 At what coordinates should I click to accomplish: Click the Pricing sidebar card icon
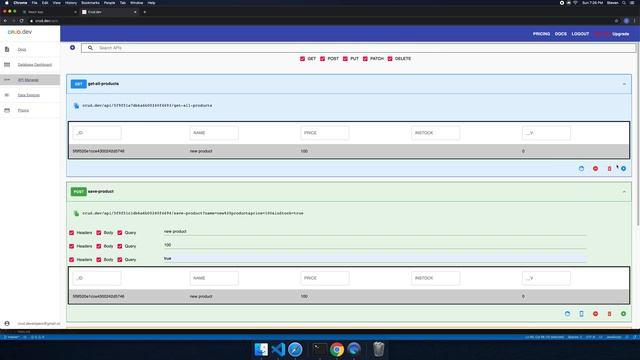click(7, 110)
